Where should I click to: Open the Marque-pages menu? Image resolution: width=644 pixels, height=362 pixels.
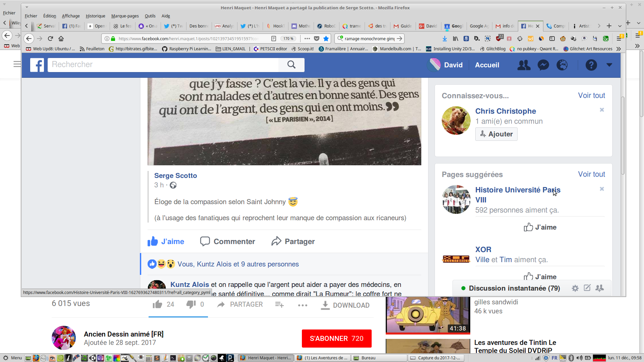[x=125, y=16]
